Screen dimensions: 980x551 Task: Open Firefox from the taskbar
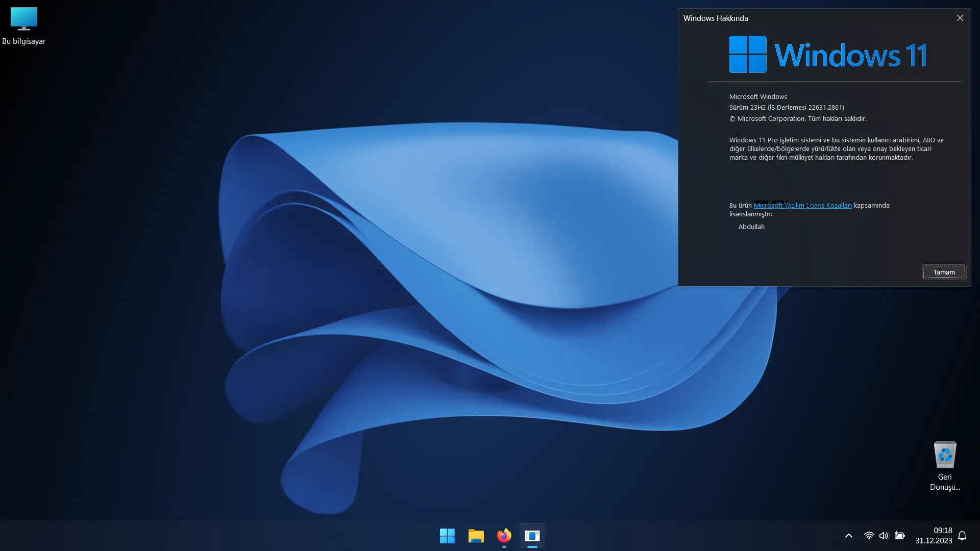pos(504,536)
